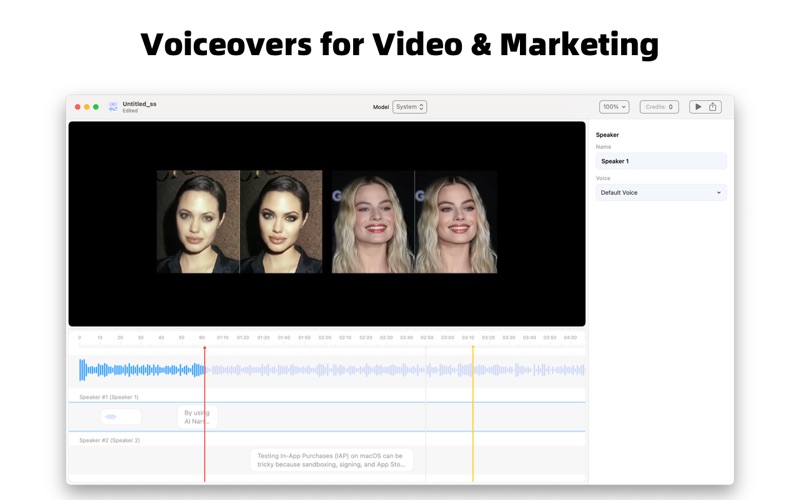Select the small waveform clip in Speaker 1 track
Viewport: 800px width, 500px height.
coord(120,417)
